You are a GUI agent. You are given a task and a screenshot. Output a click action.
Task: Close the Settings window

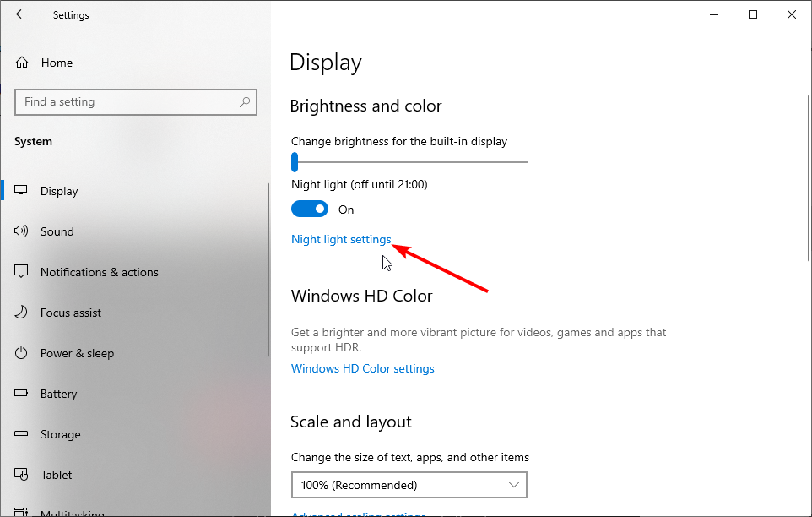pyautogui.click(x=792, y=14)
